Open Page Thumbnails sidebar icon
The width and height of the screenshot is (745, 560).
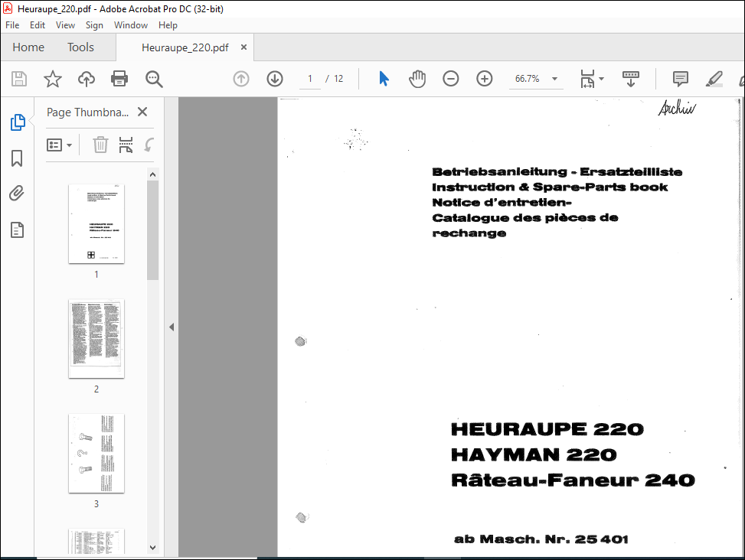pyautogui.click(x=18, y=122)
